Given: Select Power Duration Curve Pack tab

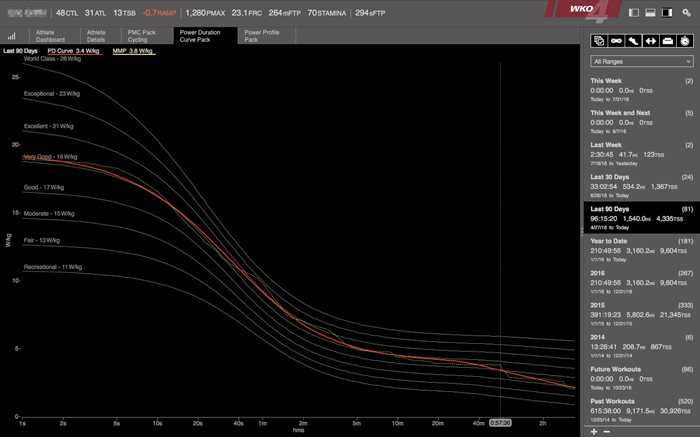Looking at the screenshot, I should tap(205, 36).
